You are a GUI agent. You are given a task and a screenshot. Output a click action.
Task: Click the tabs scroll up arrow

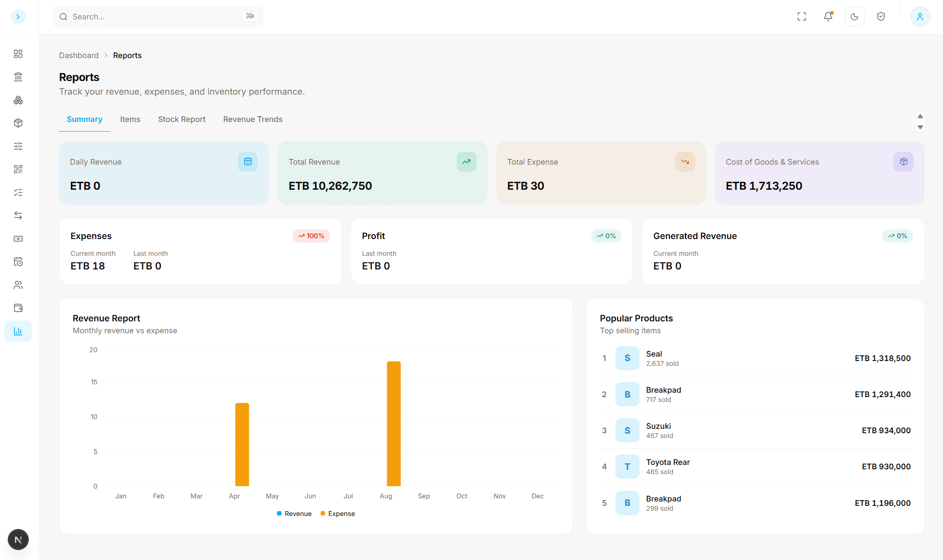point(920,116)
